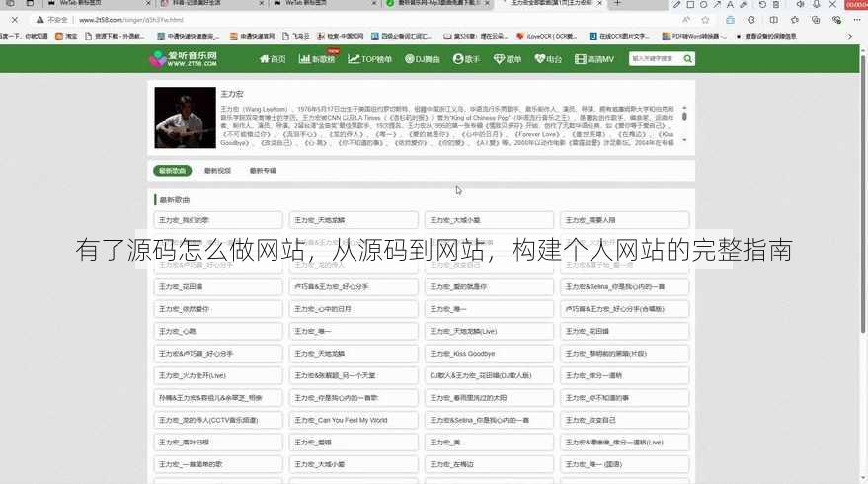
Task: Open 王力宏_落叶归根 song
Action: pyautogui.click(x=218, y=442)
